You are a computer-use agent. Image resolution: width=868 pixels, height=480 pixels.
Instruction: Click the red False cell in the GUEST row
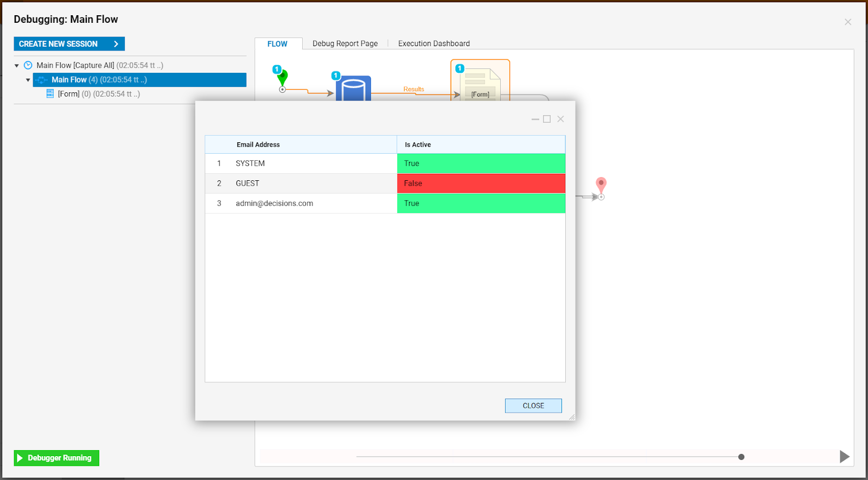tap(481, 184)
